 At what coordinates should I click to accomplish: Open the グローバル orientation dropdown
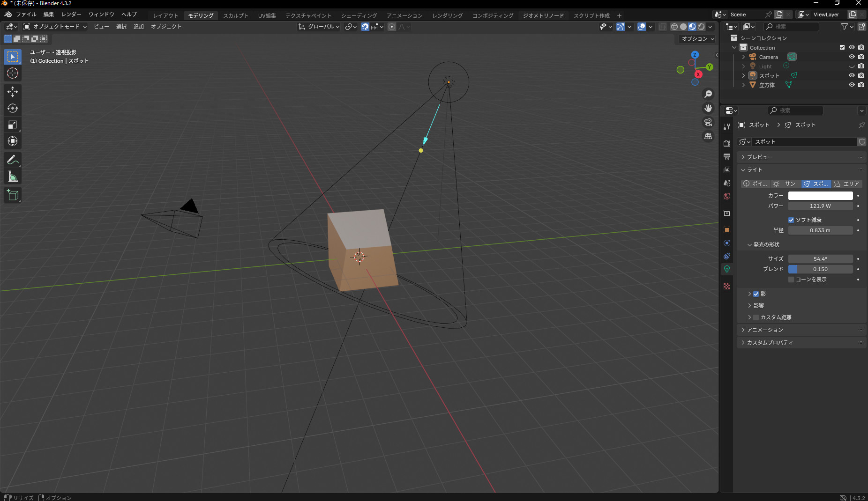(x=319, y=27)
